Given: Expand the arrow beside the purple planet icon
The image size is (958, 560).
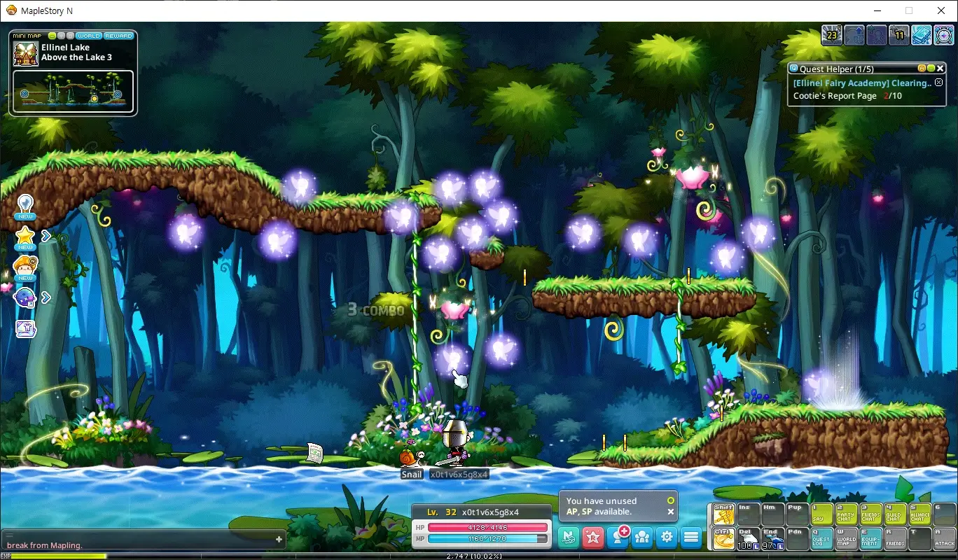Looking at the screenshot, I should click(x=46, y=297).
